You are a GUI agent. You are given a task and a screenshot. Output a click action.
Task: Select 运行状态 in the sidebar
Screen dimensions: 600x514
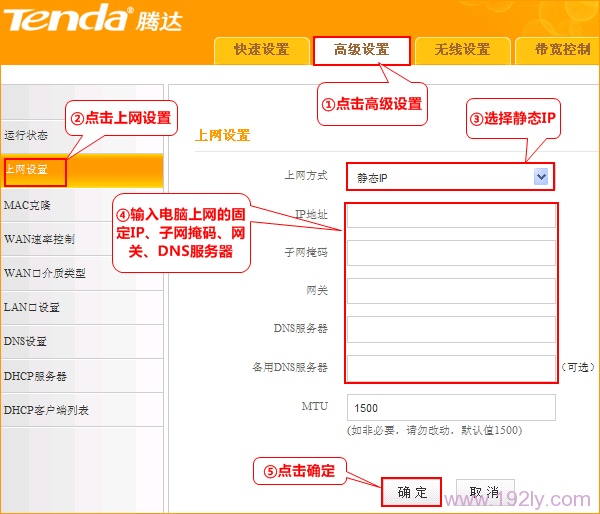[26, 135]
